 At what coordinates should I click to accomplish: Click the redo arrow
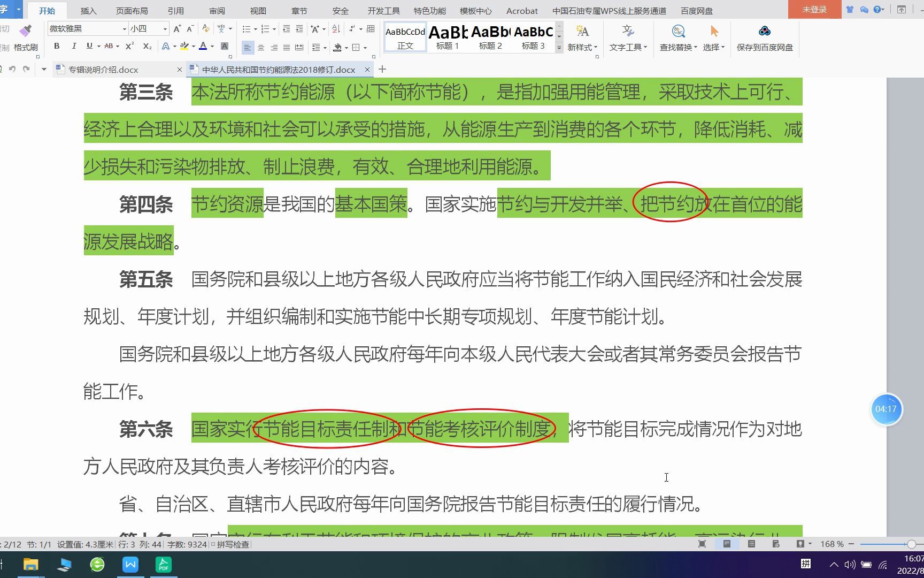[x=26, y=69]
